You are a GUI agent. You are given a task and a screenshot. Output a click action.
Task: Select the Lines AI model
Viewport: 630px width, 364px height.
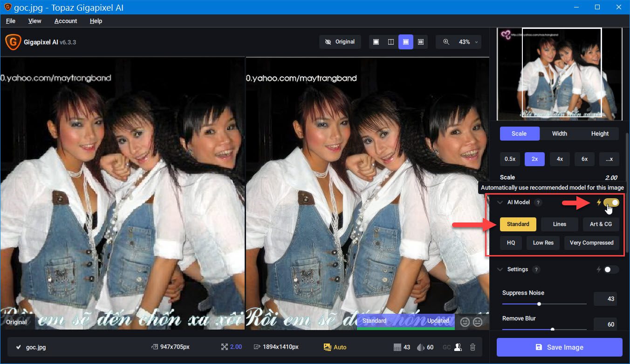(x=560, y=224)
